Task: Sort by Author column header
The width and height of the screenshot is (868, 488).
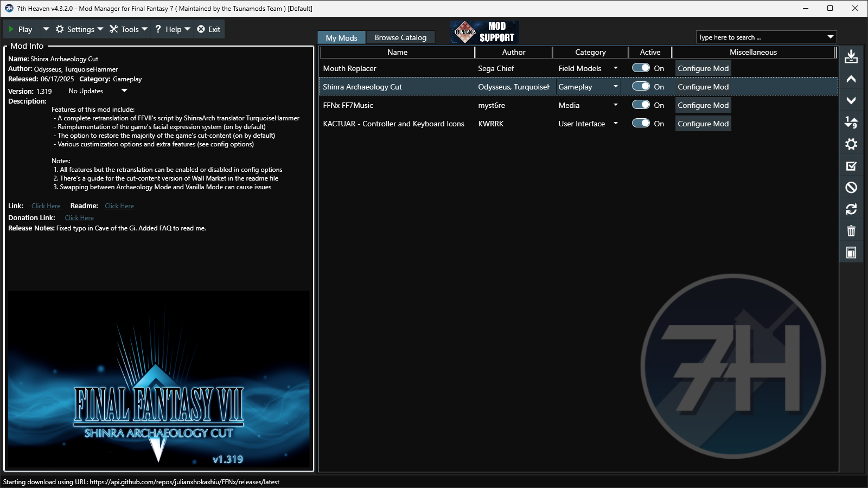Action: (514, 52)
